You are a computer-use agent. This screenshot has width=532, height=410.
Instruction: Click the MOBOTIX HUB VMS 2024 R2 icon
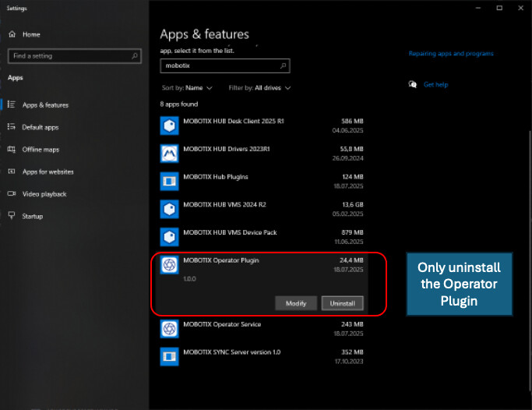coord(169,209)
